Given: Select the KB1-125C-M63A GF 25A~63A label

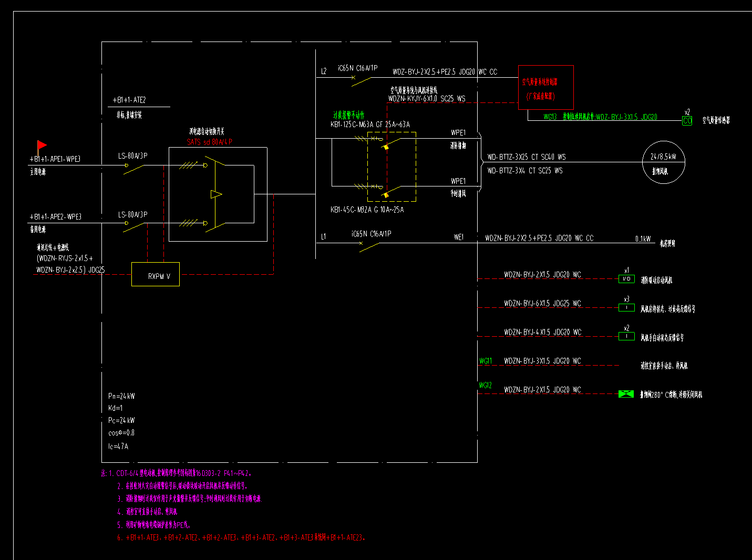Looking at the screenshot, I should [x=370, y=125].
